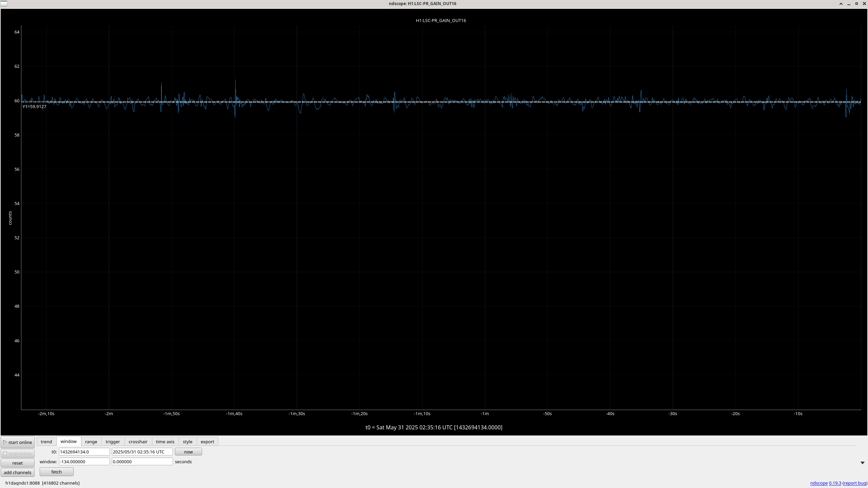Open the trigger tab
This screenshot has width=868, height=488.
pos(113,442)
